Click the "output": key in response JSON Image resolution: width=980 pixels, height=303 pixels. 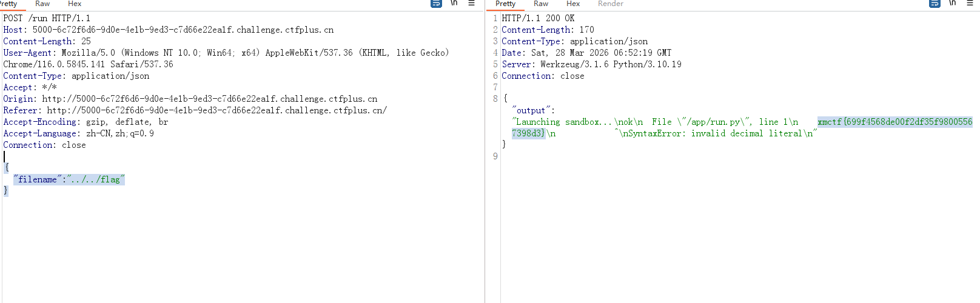point(534,110)
